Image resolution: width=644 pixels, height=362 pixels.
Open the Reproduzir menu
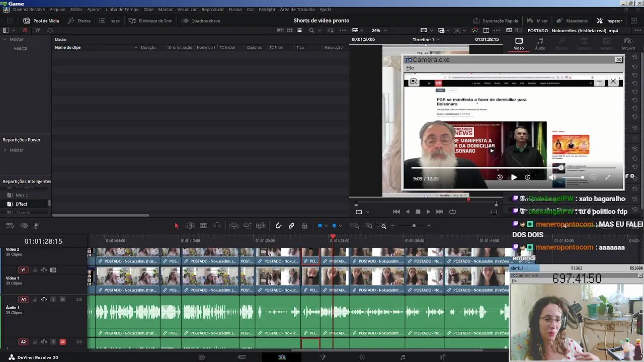click(213, 10)
